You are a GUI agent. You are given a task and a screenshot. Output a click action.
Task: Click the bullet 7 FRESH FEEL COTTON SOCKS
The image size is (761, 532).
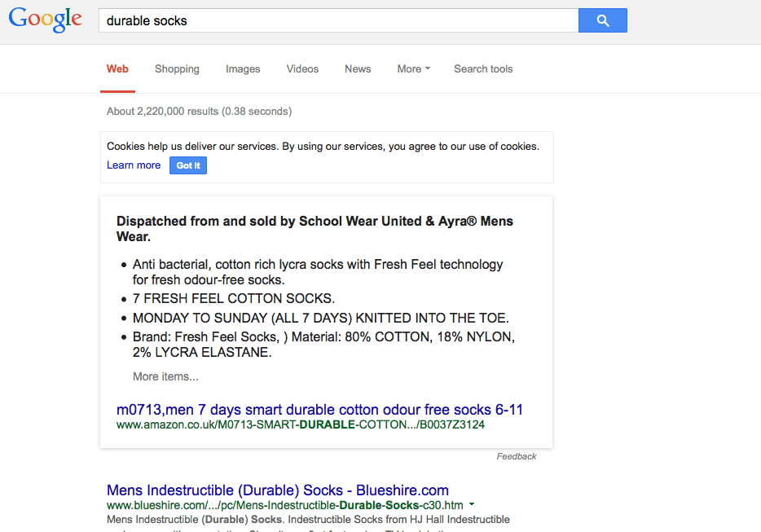(x=234, y=298)
